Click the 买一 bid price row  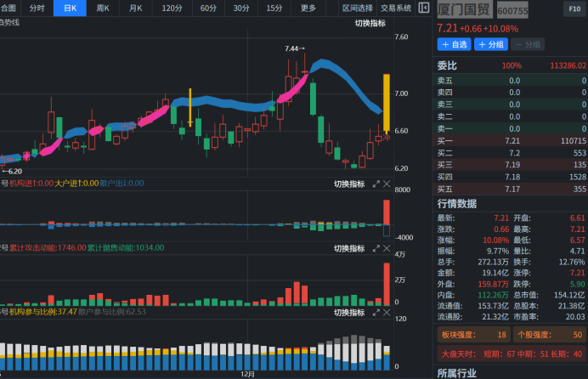512,140
